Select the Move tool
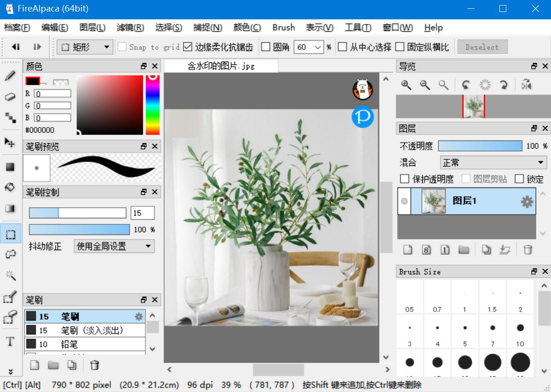The height and width of the screenshot is (392, 551). [x=10, y=142]
